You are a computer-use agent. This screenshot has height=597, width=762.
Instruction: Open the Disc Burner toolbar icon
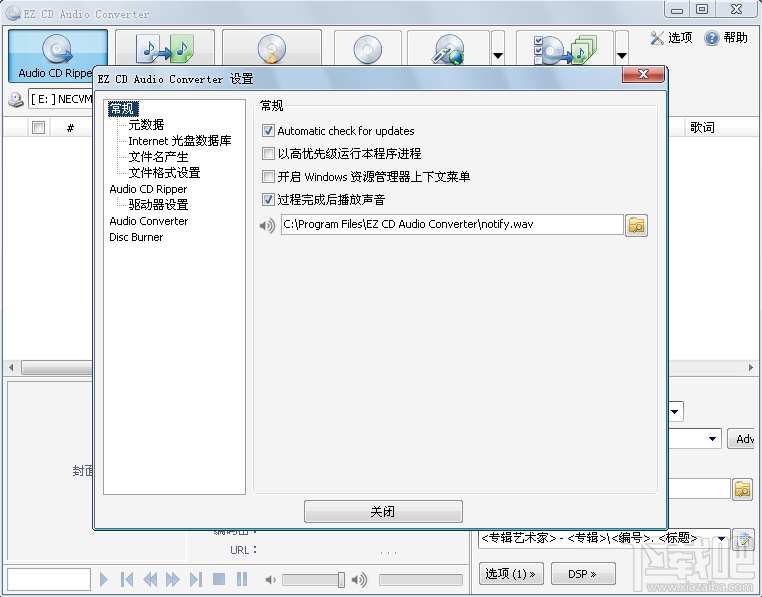click(x=272, y=49)
